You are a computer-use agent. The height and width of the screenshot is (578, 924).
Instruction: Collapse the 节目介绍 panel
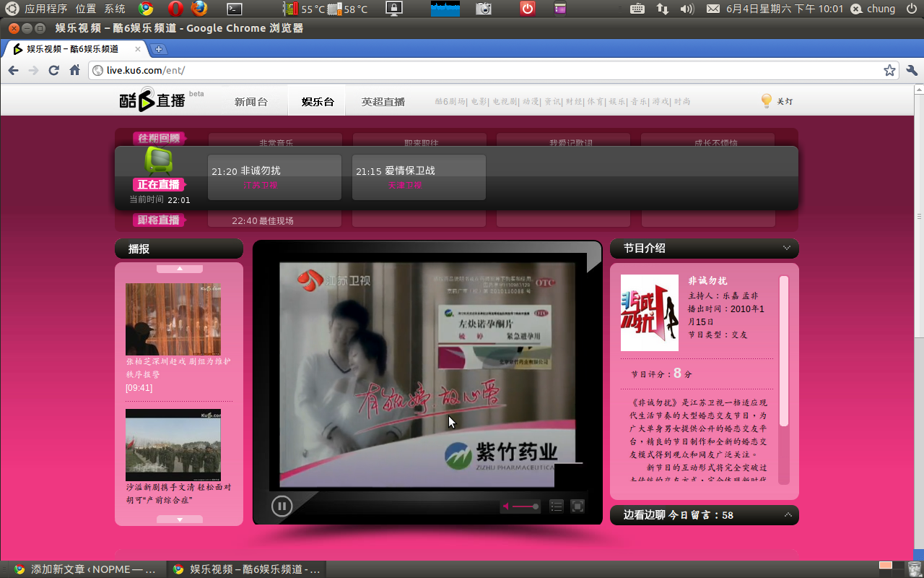point(787,248)
